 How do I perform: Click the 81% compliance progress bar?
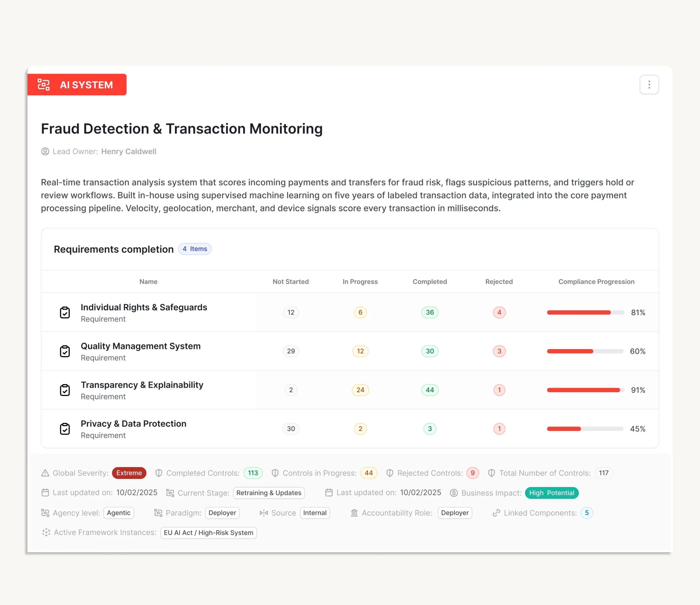(585, 313)
